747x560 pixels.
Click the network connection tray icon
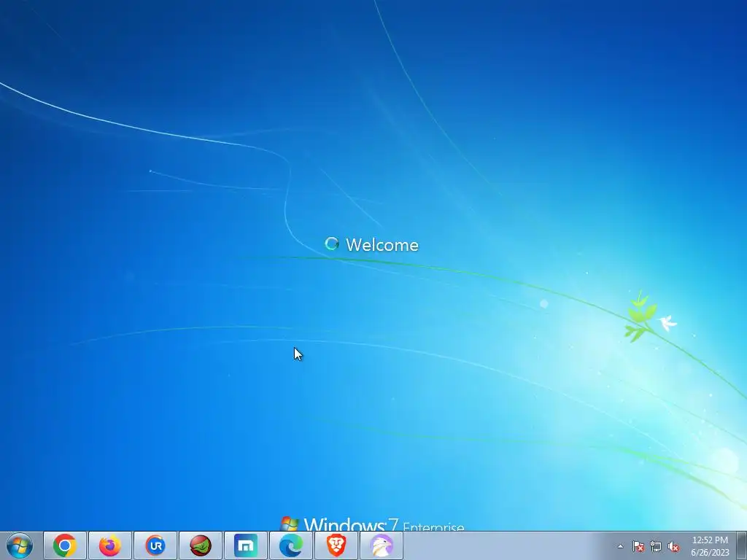656,546
